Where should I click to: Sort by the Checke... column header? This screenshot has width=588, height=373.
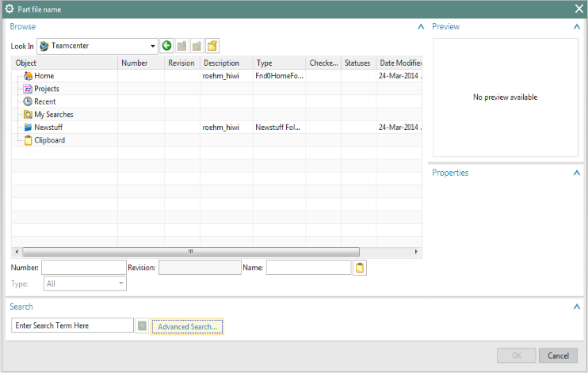(323, 63)
